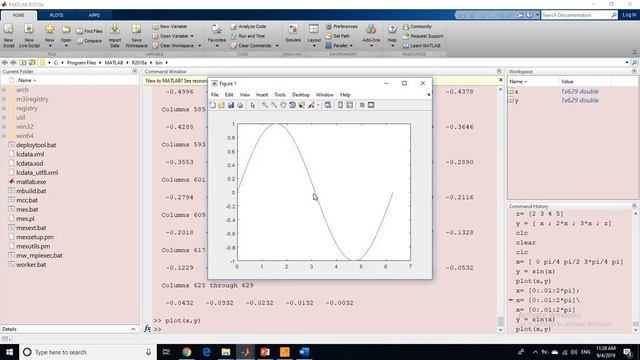Click Open File icon in Figure 1 toolbar

click(x=221, y=105)
